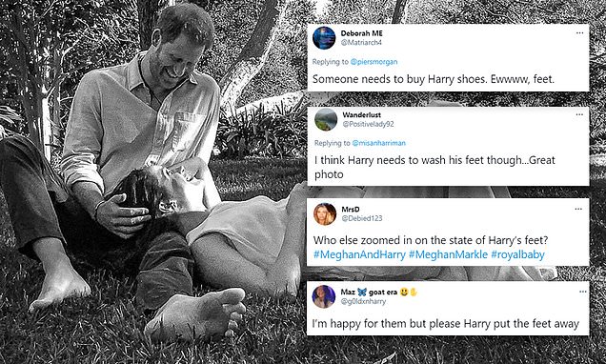
Task: Open more options on MrsD's tweet
Action: [578, 209]
